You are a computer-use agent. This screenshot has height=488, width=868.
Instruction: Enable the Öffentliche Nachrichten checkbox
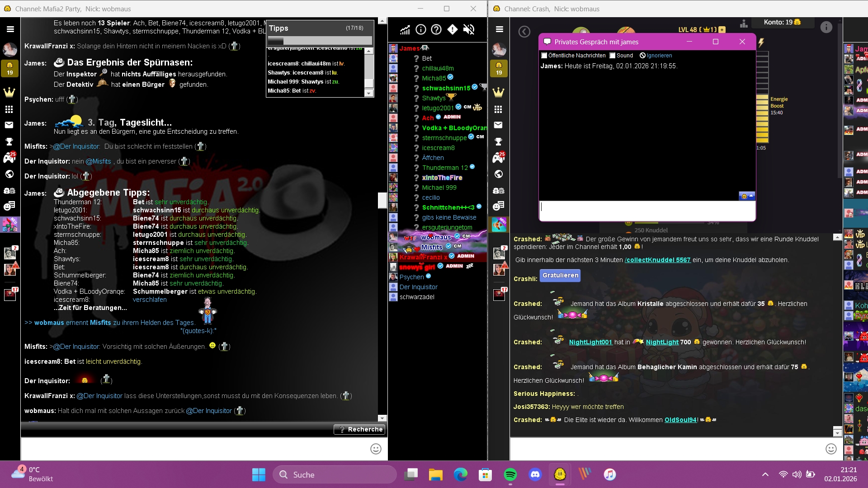[x=544, y=56]
